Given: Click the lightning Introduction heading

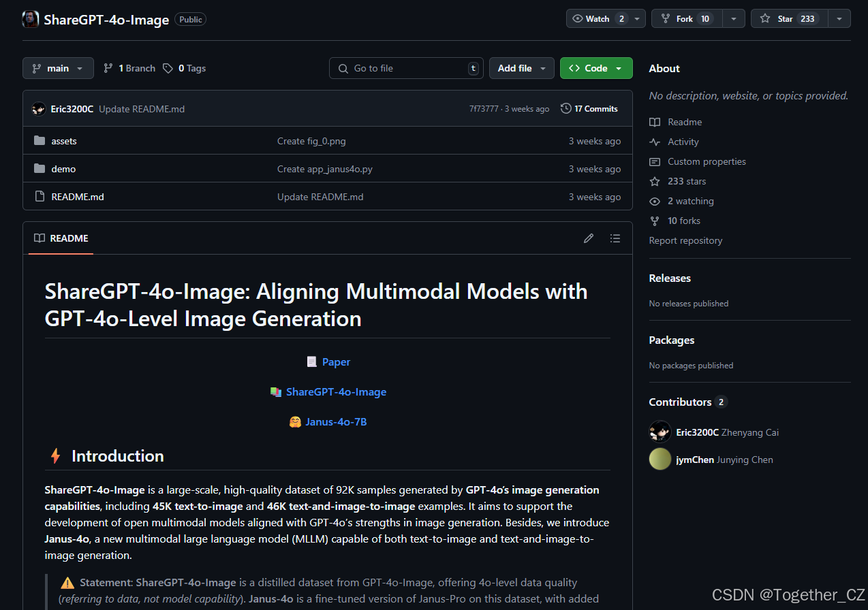Looking at the screenshot, I should (107, 456).
